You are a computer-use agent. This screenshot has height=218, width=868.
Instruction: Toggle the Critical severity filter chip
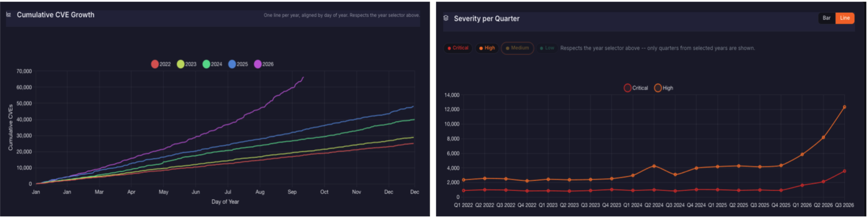(458, 48)
